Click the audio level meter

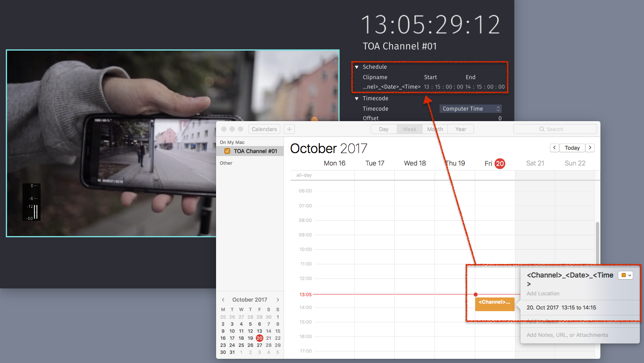click(32, 202)
